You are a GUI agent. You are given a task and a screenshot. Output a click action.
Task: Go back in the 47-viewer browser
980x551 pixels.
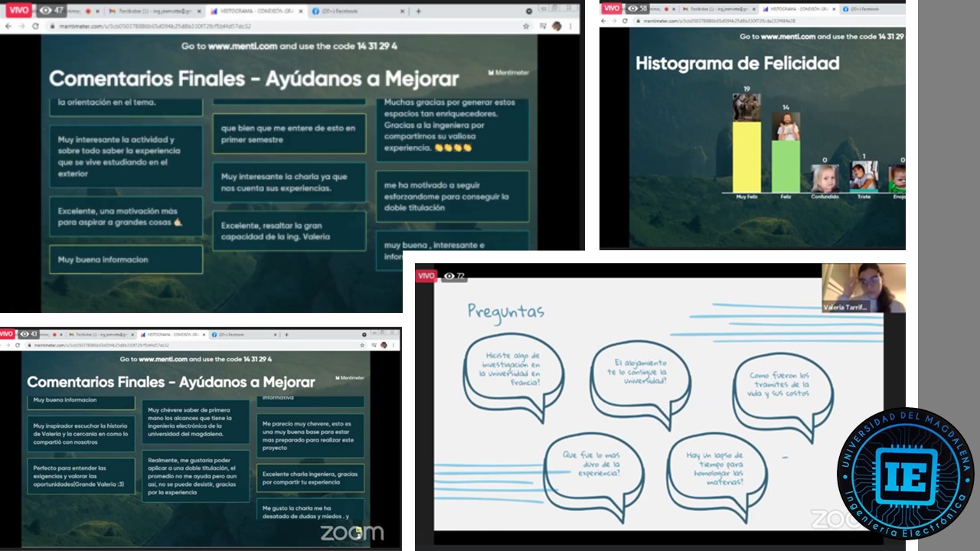(x=8, y=26)
